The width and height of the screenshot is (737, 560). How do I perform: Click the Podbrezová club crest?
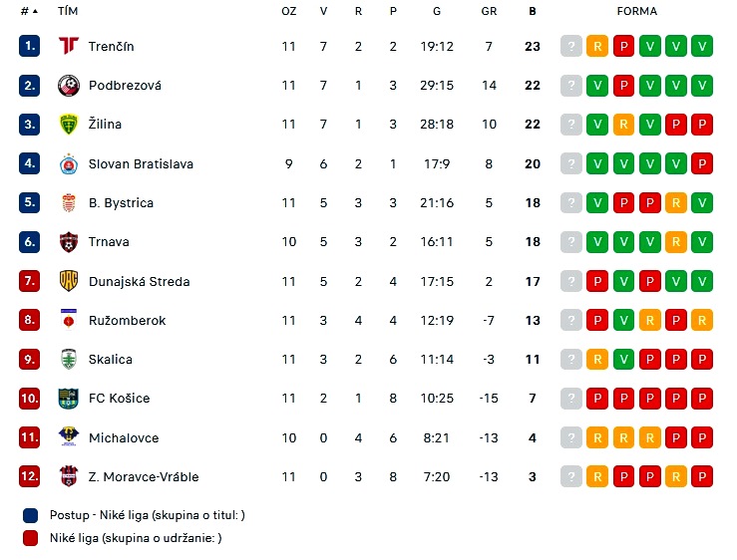(69, 86)
